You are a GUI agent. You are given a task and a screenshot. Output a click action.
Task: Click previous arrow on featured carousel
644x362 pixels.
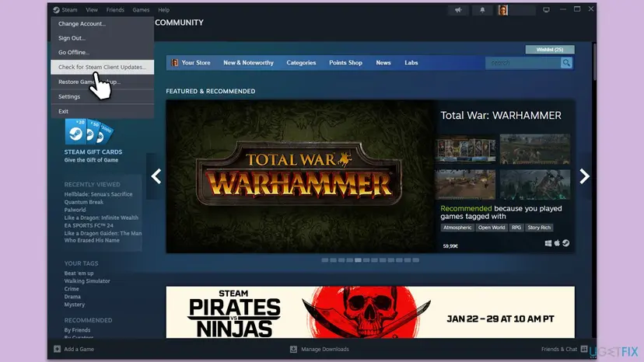pyautogui.click(x=156, y=176)
